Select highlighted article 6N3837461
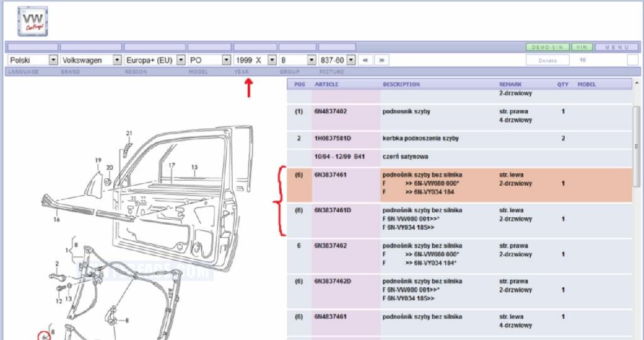Screen dimensions: 644x340 331,175
